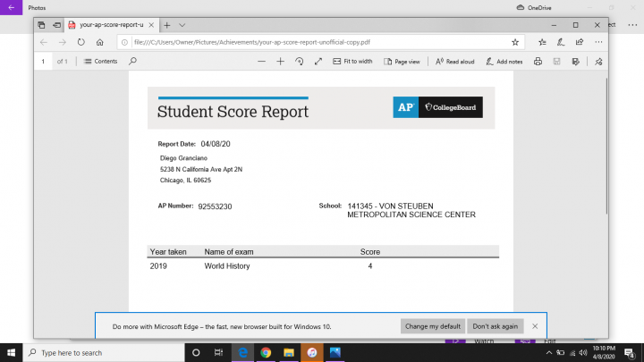Print the PDF document
Screen dimensions: 644x362
pyautogui.click(x=538, y=62)
